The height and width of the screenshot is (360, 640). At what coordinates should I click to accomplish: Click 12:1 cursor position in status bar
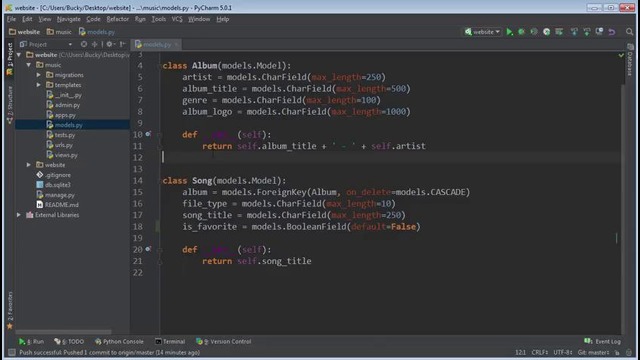(520, 352)
